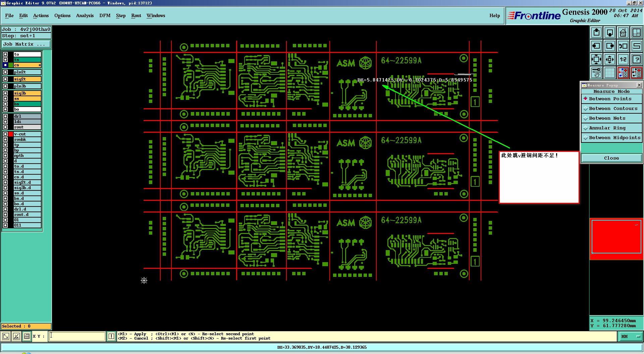
Task: Click the pan right view icon
Action: tap(610, 46)
